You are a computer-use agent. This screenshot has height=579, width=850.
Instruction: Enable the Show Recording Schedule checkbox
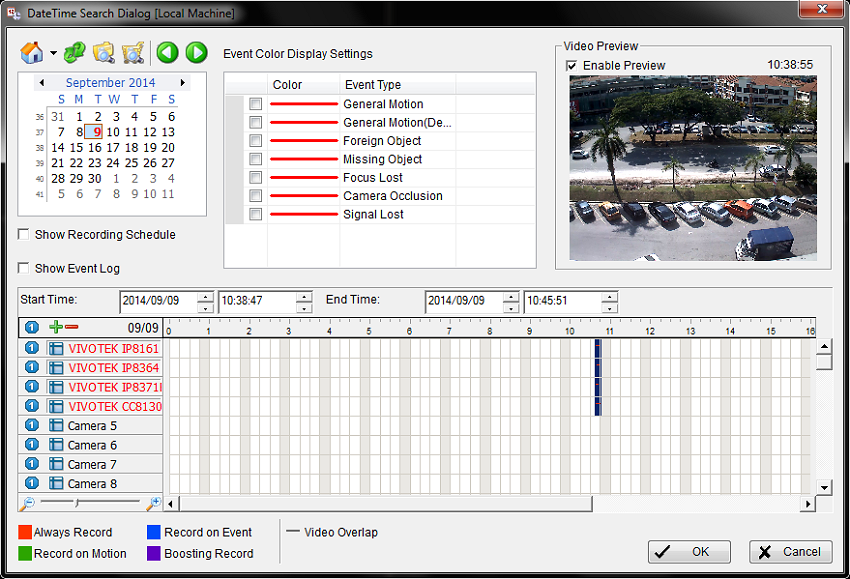[x=24, y=235]
